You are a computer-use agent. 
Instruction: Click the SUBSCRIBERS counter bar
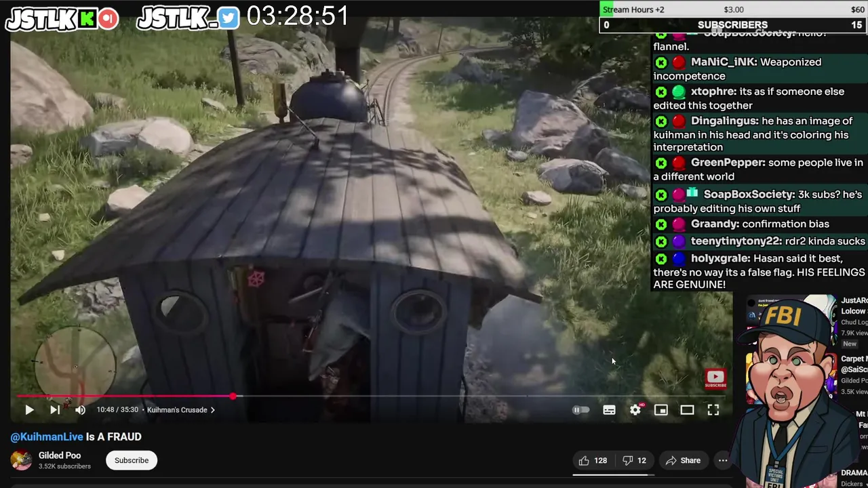tap(732, 25)
